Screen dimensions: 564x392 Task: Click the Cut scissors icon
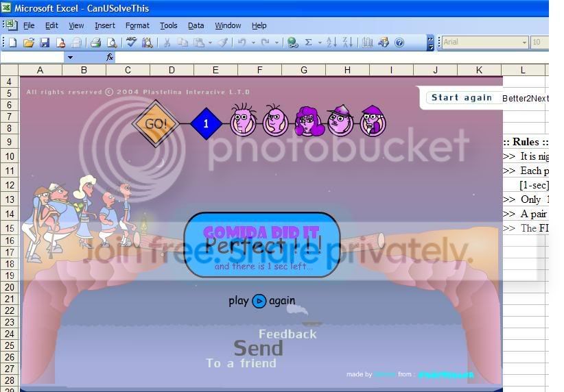167,42
